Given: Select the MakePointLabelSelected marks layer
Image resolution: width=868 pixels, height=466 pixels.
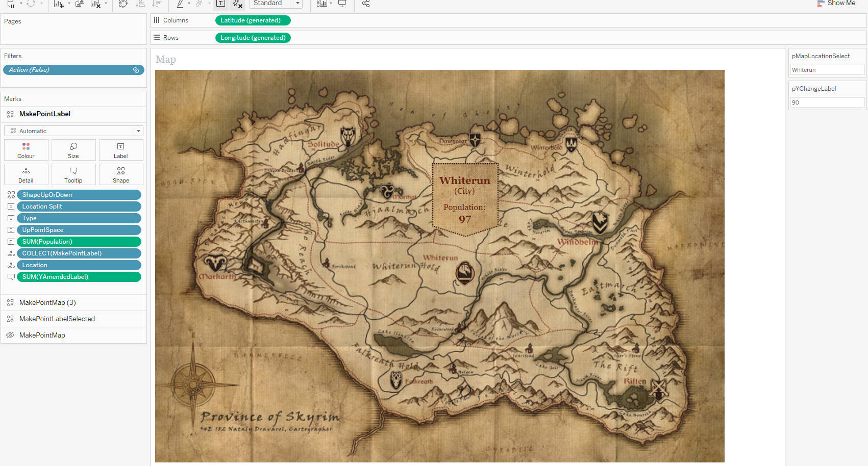Looking at the screenshot, I should [57, 319].
